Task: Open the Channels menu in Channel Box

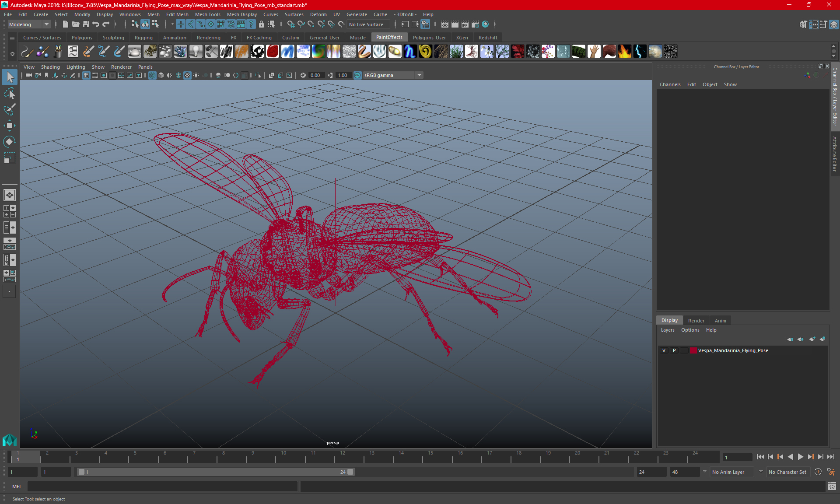Action: tap(670, 84)
